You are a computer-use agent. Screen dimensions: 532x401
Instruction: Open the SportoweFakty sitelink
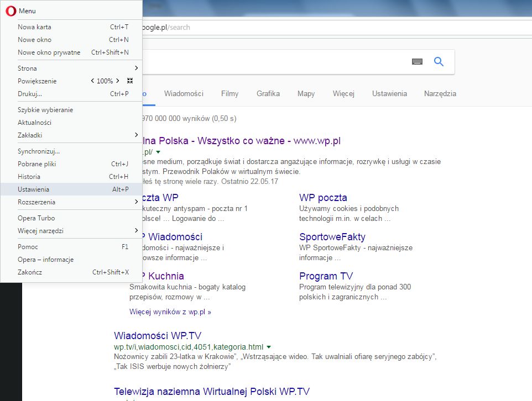coord(332,237)
